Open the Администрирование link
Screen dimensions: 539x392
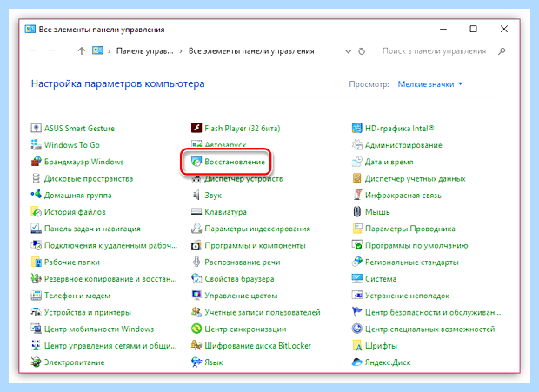403,145
